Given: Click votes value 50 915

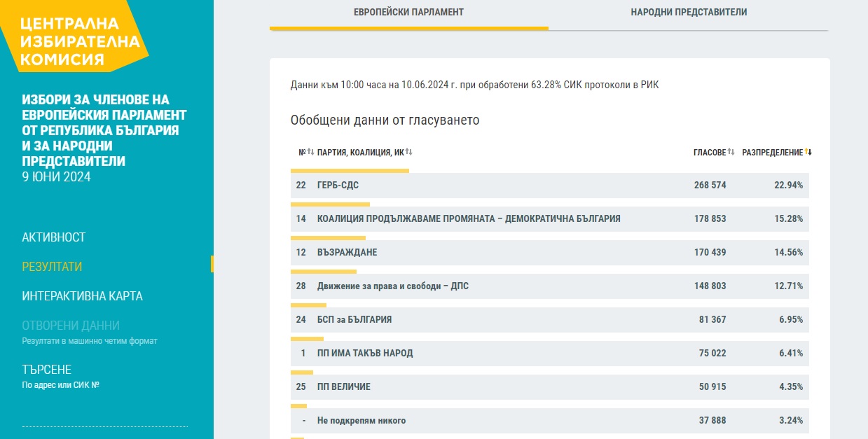Looking at the screenshot, I should 712,387.
